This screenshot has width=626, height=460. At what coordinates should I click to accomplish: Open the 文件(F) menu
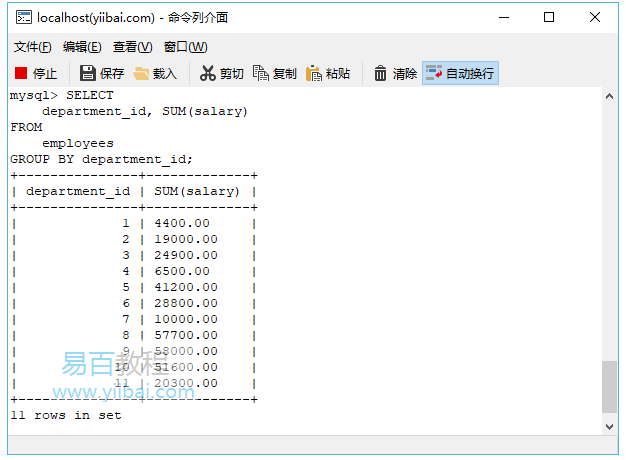[x=32, y=47]
